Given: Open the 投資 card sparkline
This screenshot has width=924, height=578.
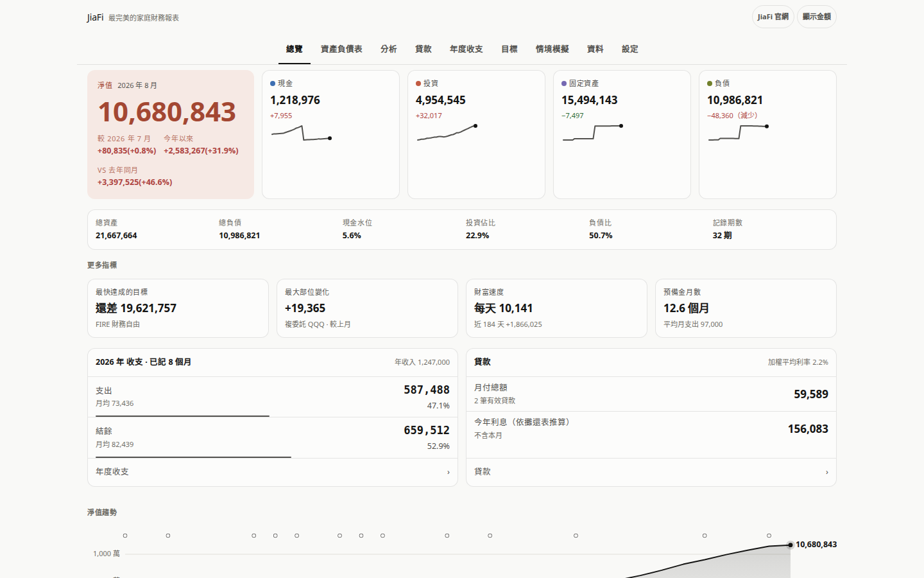Looking at the screenshot, I should coord(447,133).
